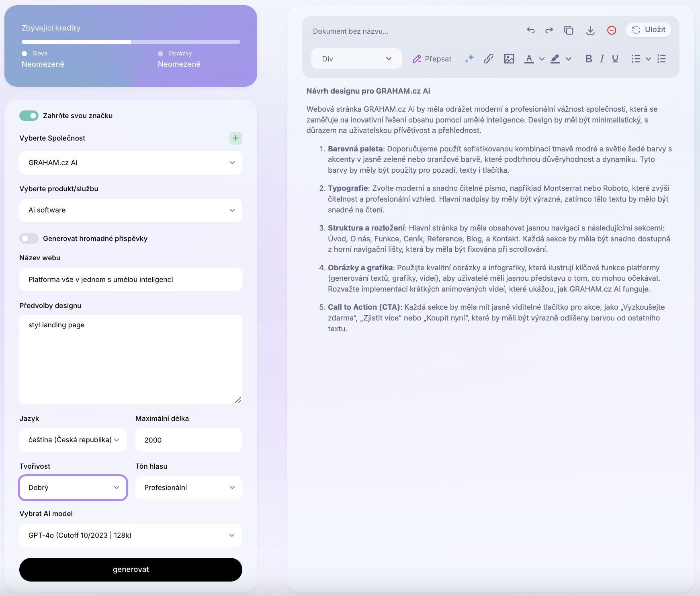Click the 'Zbývající kredity' heading
Viewport: 700px width, 596px height.
pos(51,28)
